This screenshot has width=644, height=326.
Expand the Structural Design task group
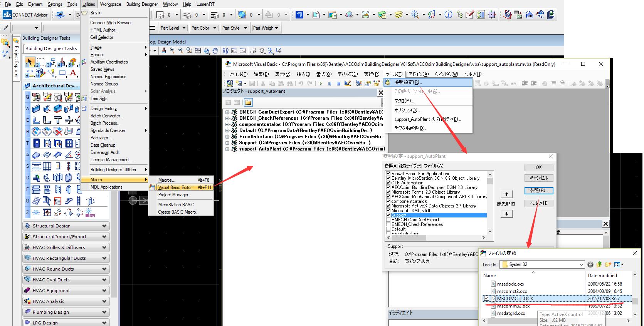click(66, 226)
